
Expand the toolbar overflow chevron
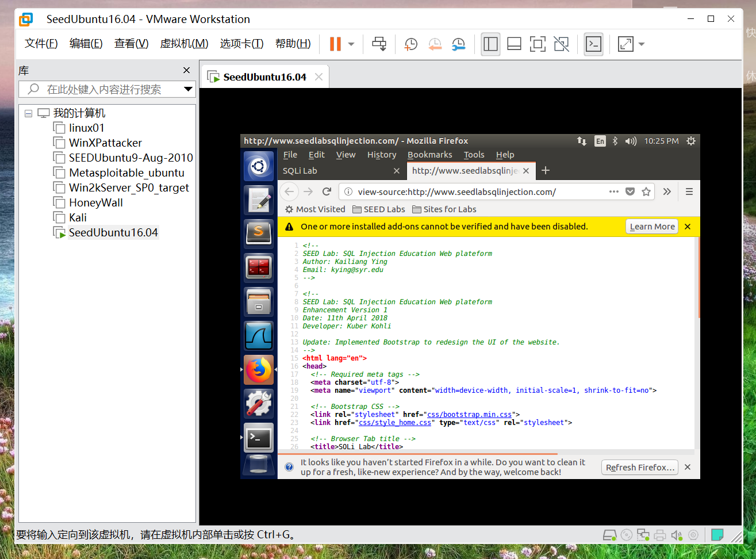[x=667, y=192]
